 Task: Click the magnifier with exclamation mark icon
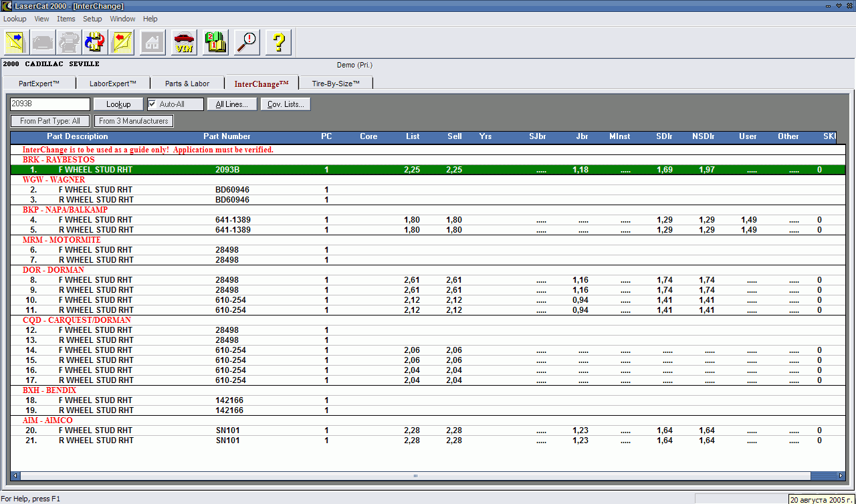(247, 42)
